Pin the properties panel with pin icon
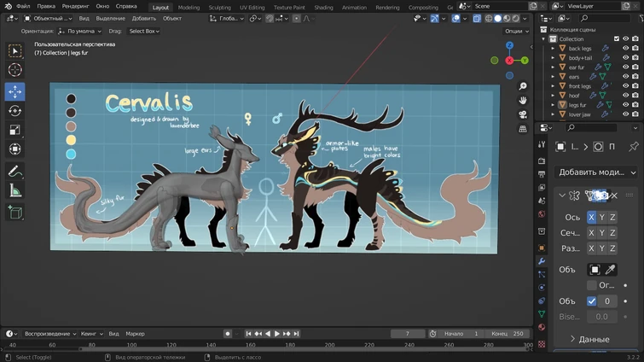 pos(633,147)
